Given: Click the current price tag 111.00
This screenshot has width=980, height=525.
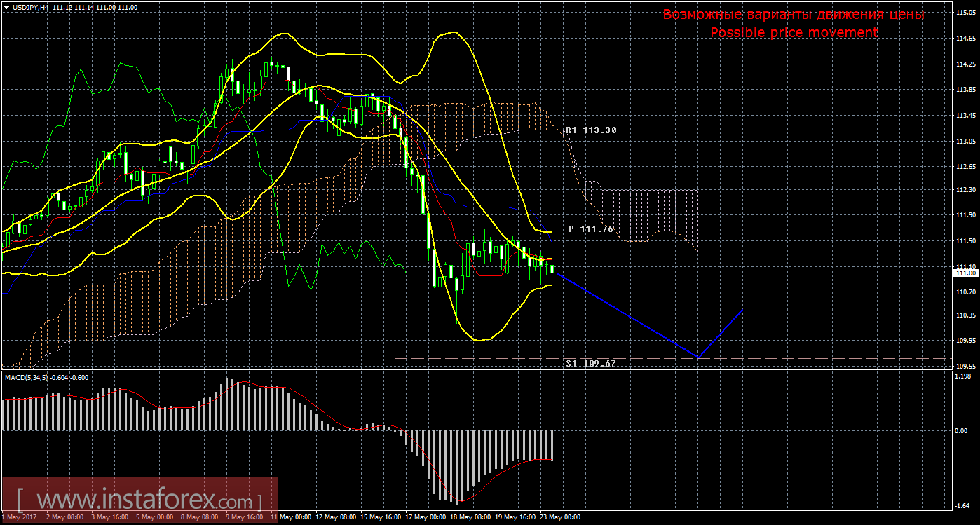Looking at the screenshot, I should (966, 273).
